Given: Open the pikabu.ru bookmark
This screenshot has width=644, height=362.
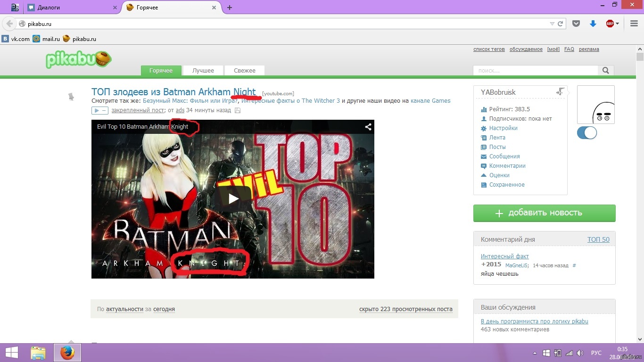Looking at the screenshot, I should click(79, 39).
